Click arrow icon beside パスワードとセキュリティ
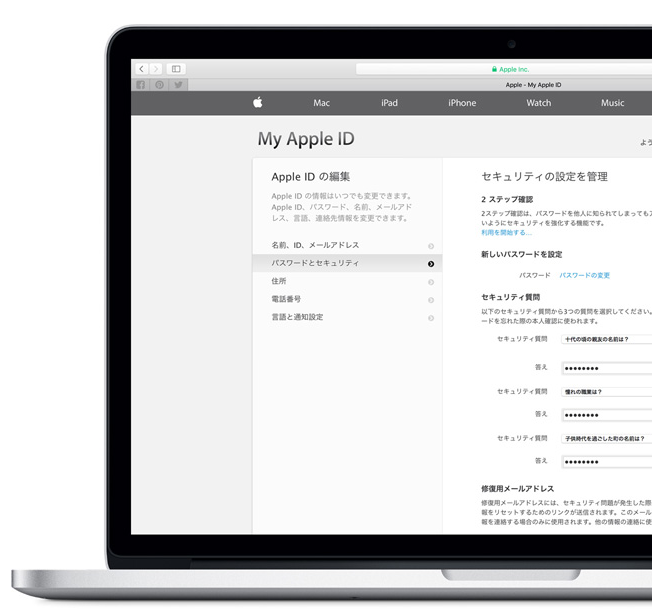The width and height of the screenshot is (652, 613). tap(431, 264)
